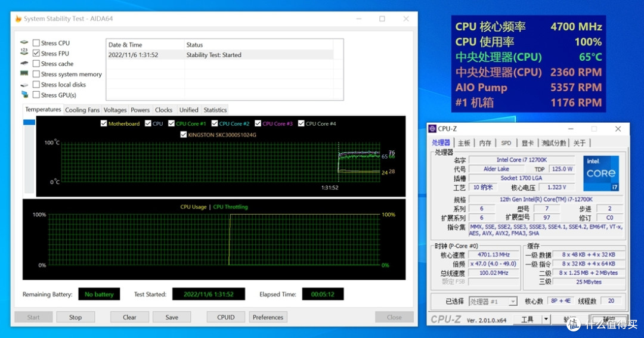Screen dimensions: 644x338
Task: Click the AIO Pump 5357 RPM overlay line
Action: pos(528,88)
